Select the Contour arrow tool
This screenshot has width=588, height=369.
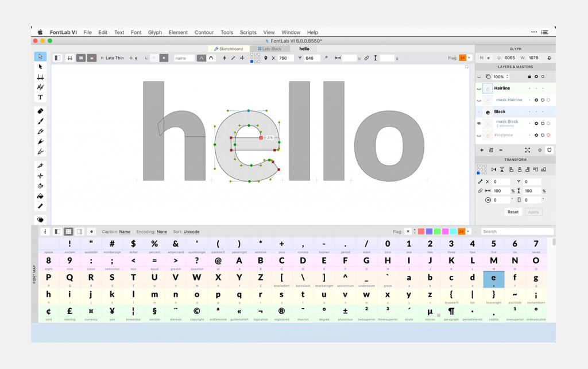coord(40,57)
